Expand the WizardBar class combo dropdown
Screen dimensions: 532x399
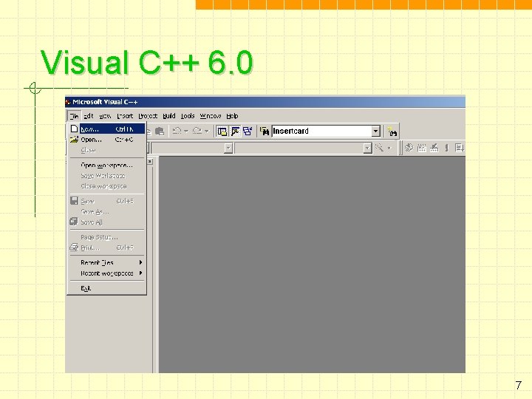tap(228, 148)
